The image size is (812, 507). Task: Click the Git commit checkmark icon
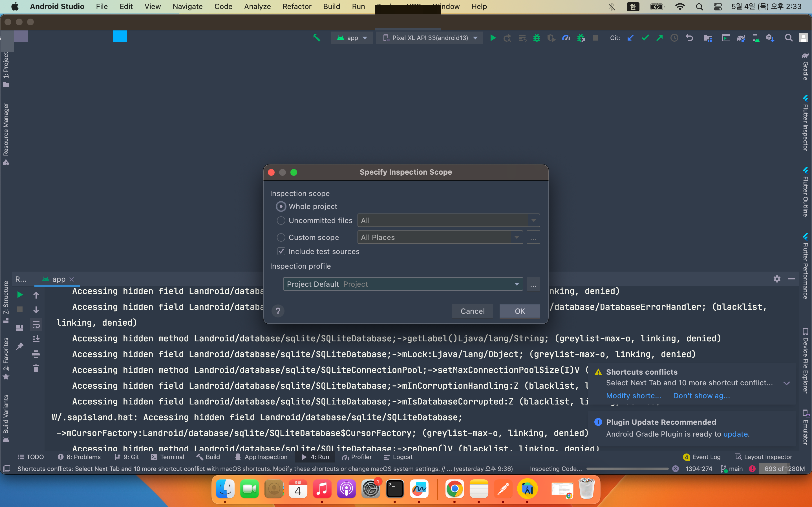click(x=645, y=38)
